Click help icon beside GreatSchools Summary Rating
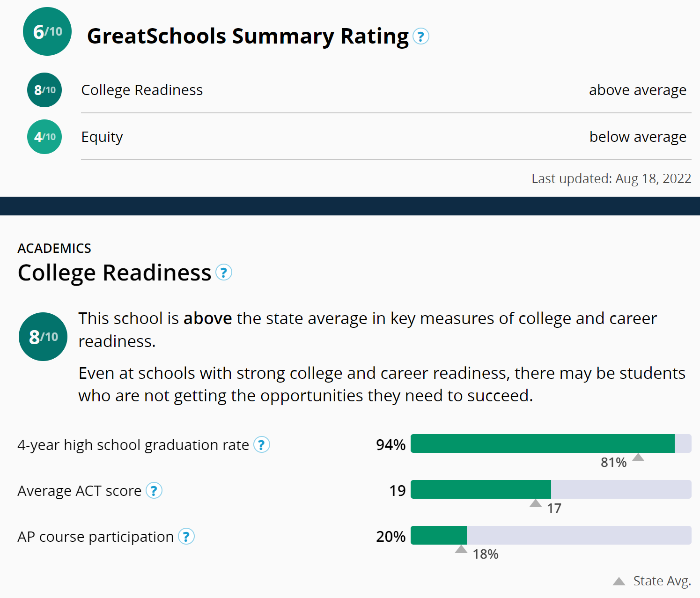The height and width of the screenshot is (598, 700). (x=420, y=37)
